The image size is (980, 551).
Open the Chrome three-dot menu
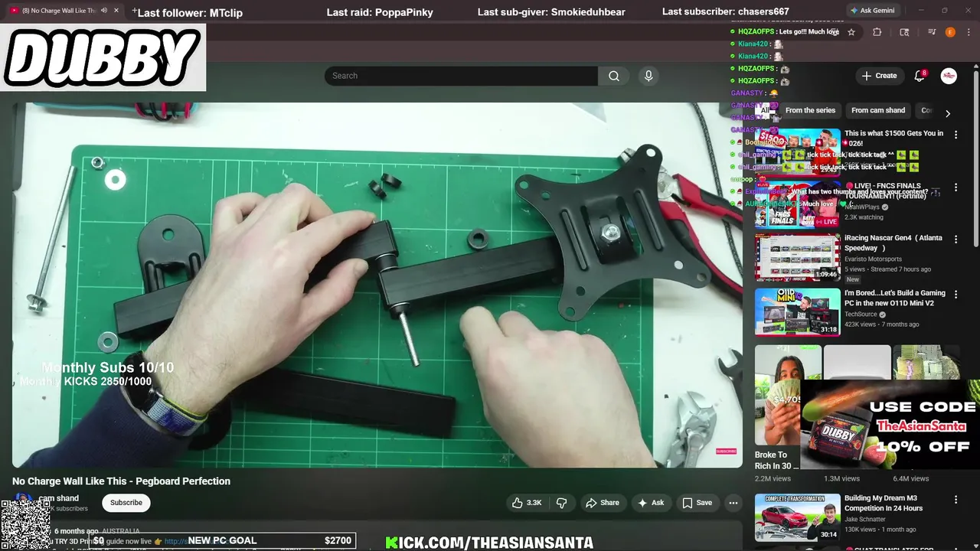pos(968,32)
